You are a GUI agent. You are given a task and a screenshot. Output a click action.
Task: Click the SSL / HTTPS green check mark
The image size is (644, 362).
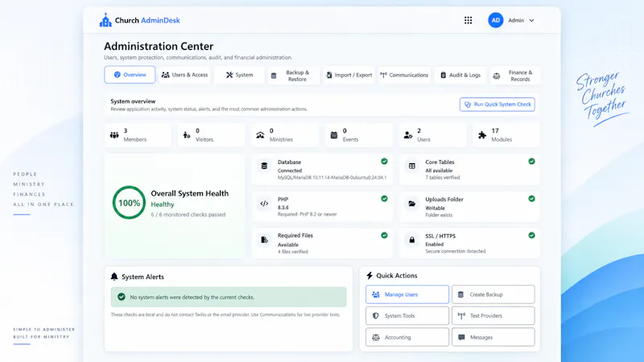click(x=531, y=235)
